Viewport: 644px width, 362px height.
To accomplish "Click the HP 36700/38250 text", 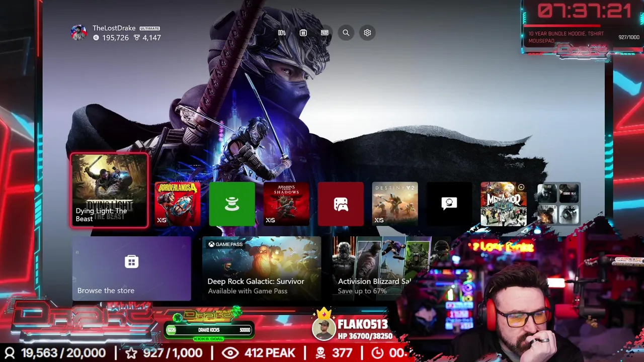I will tap(365, 336).
